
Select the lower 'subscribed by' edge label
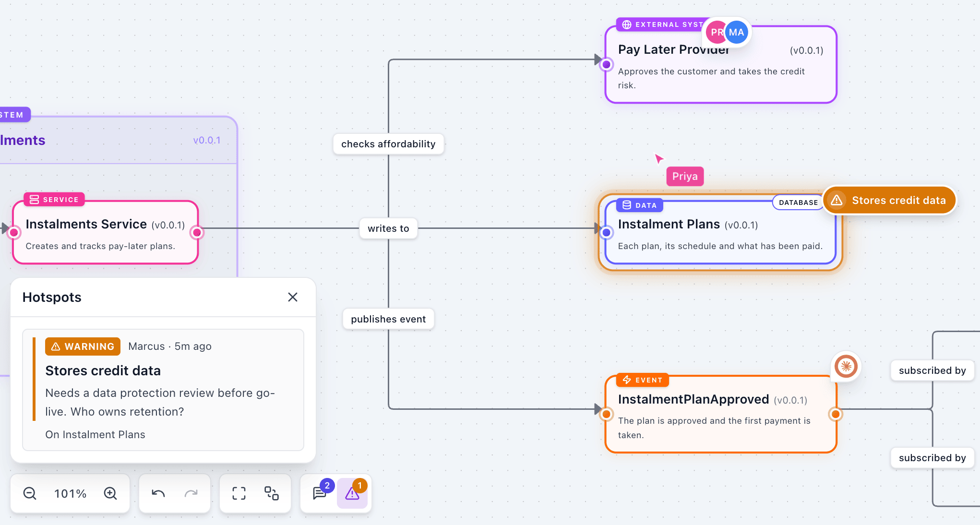pyautogui.click(x=932, y=458)
